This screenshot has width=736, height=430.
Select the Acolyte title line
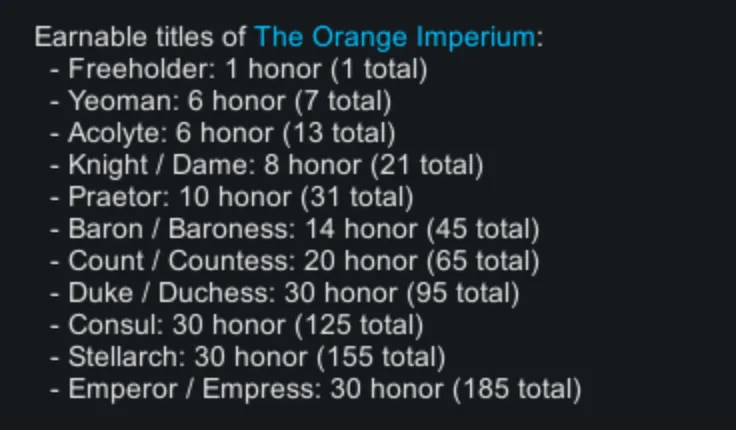[x=231, y=133]
